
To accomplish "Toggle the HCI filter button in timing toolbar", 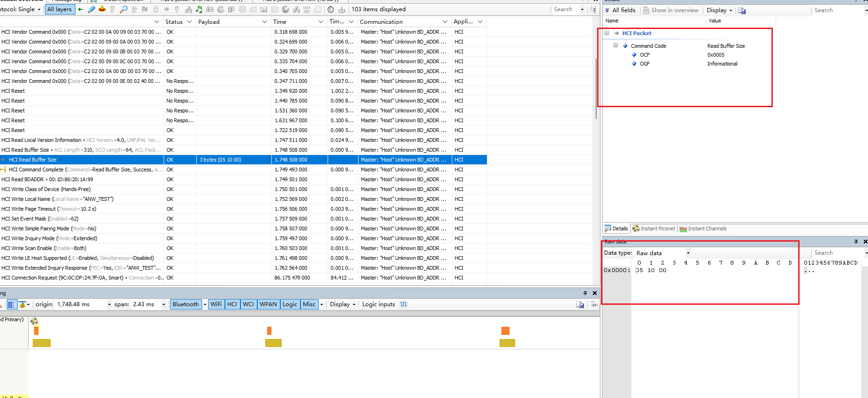I will click(x=232, y=304).
